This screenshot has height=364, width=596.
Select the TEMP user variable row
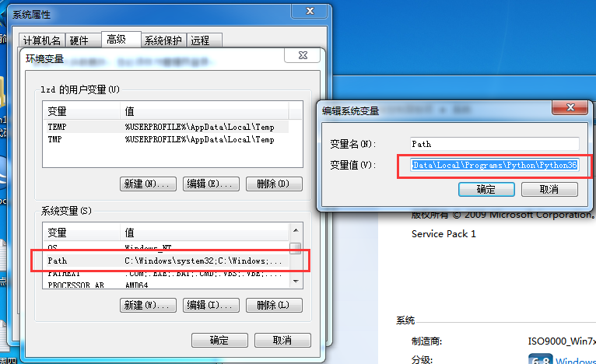click(x=167, y=127)
